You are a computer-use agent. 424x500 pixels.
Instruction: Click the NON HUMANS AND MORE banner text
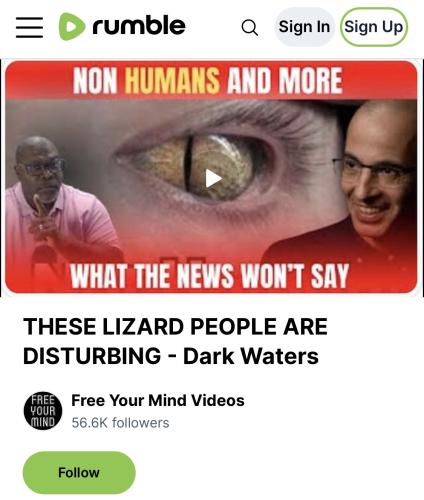[207, 81]
